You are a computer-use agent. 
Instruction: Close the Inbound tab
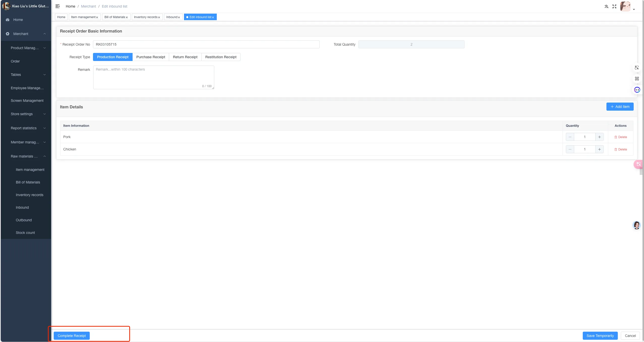pyautogui.click(x=179, y=17)
